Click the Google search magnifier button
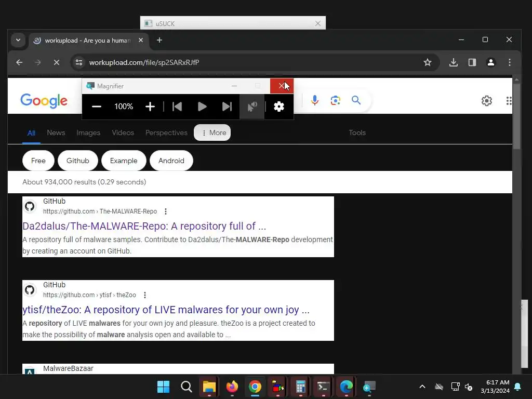The height and width of the screenshot is (399, 532). pyautogui.click(x=356, y=100)
